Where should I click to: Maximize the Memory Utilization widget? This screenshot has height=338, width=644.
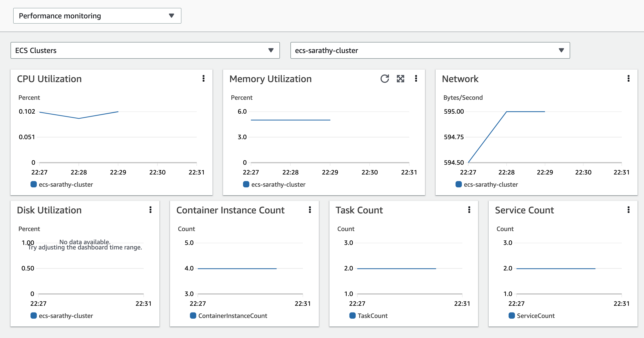400,79
